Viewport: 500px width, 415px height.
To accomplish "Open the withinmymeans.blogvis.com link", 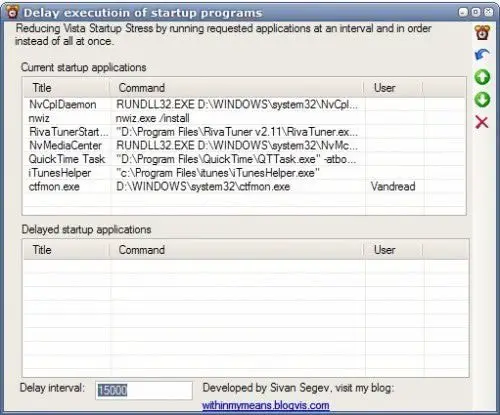I will point(266,405).
